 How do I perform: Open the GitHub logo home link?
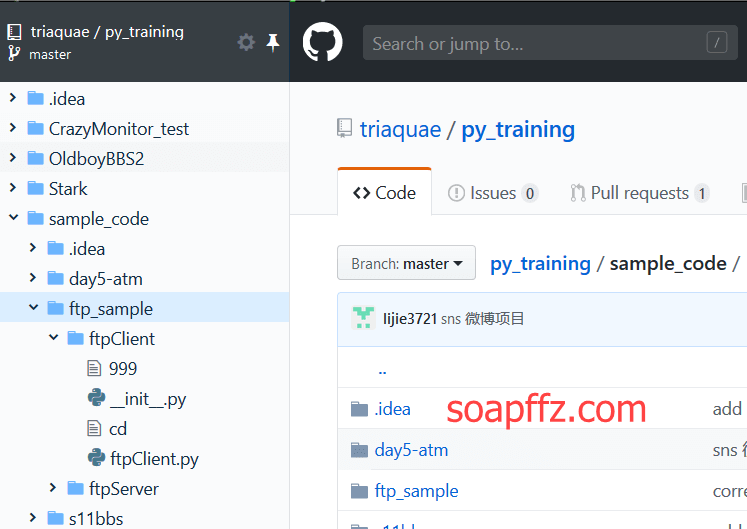pyautogui.click(x=323, y=42)
